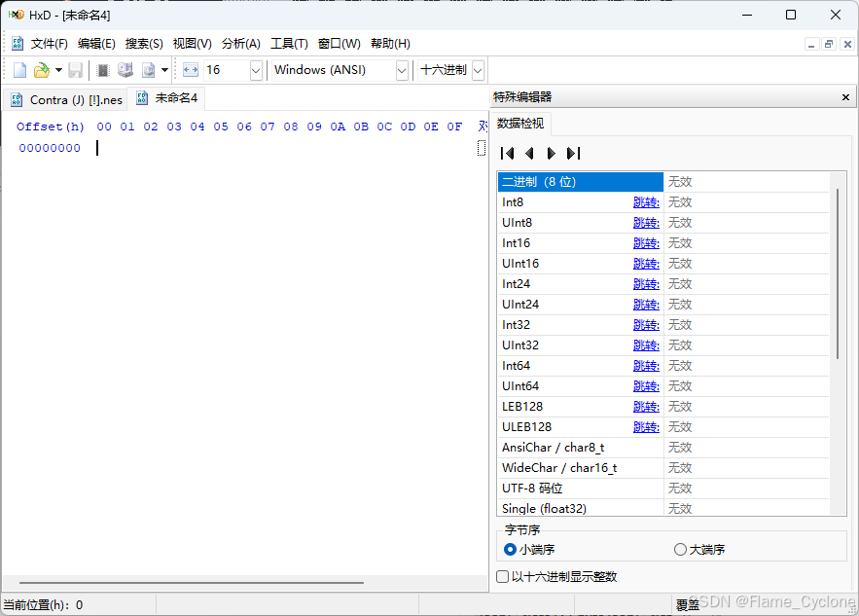The width and height of the screenshot is (859, 616).
Task: Select the 大端序 big-endian radio button
Action: tap(679, 550)
